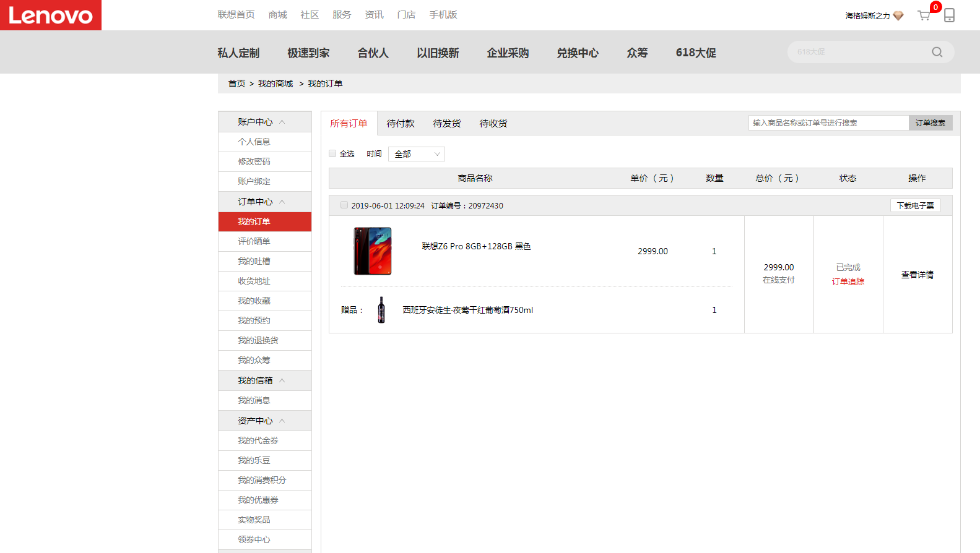Open the 西班牙安徒生夜莺干红葡萄酒 gift link

(468, 310)
